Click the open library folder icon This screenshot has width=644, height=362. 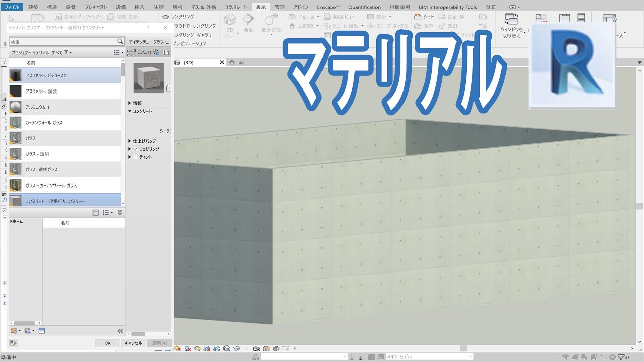tap(14, 331)
